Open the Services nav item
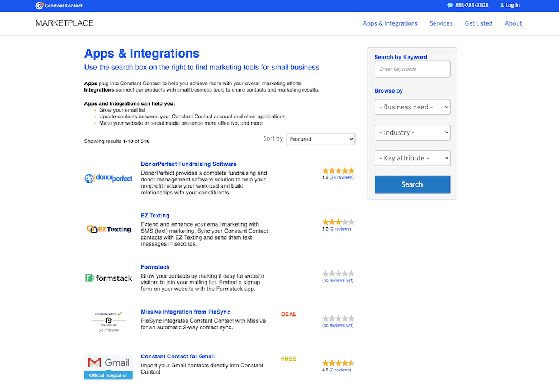 click(x=441, y=23)
